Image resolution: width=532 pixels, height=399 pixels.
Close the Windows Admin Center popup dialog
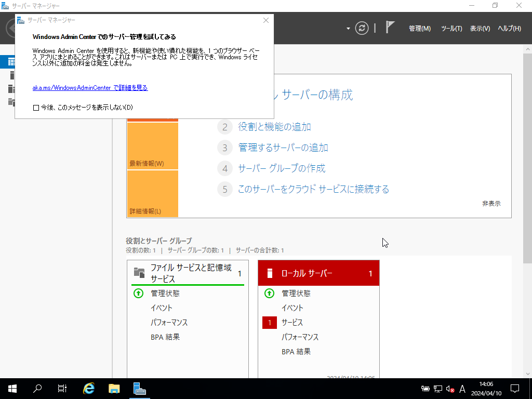[266, 20]
